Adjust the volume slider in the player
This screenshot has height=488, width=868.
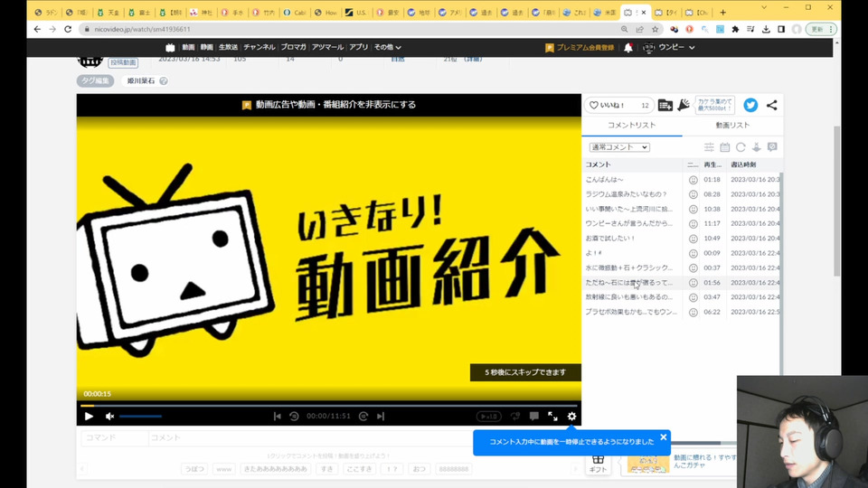(141, 416)
